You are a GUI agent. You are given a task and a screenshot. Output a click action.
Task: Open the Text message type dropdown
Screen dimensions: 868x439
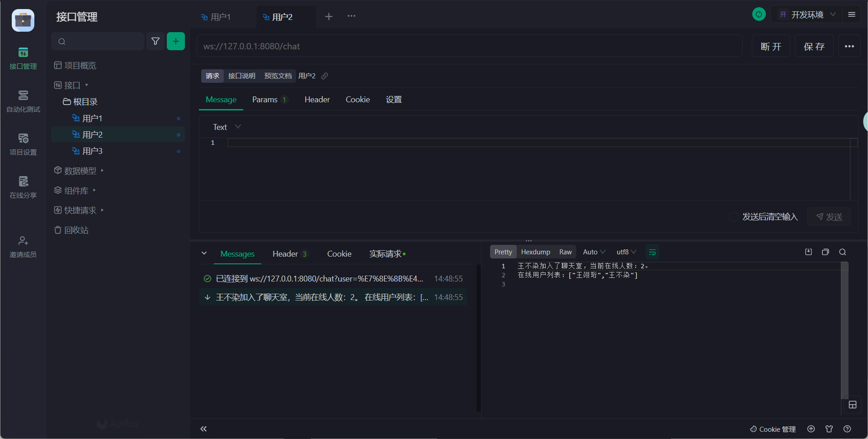tap(226, 127)
